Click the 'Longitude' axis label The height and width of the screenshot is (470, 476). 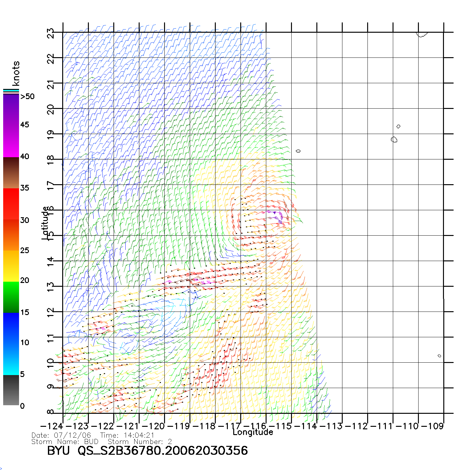(x=253, y=432)
